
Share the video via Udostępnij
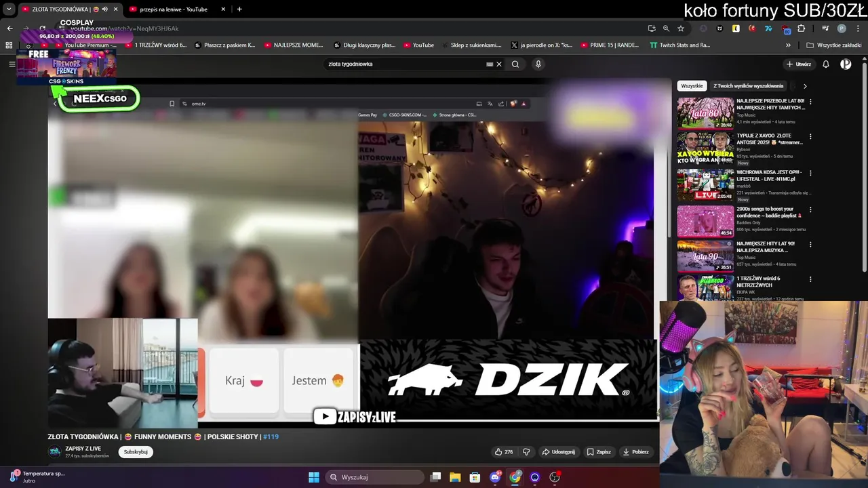coord(558,451)
